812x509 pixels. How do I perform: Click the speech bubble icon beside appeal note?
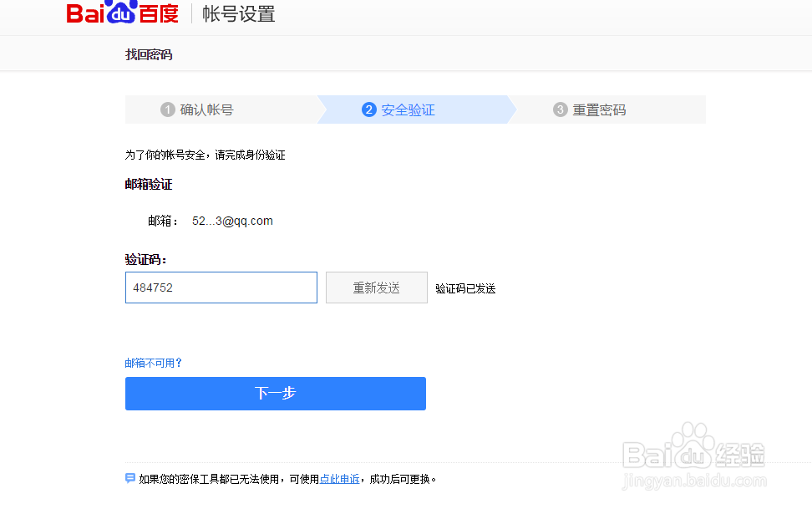(x=130, y=478)
